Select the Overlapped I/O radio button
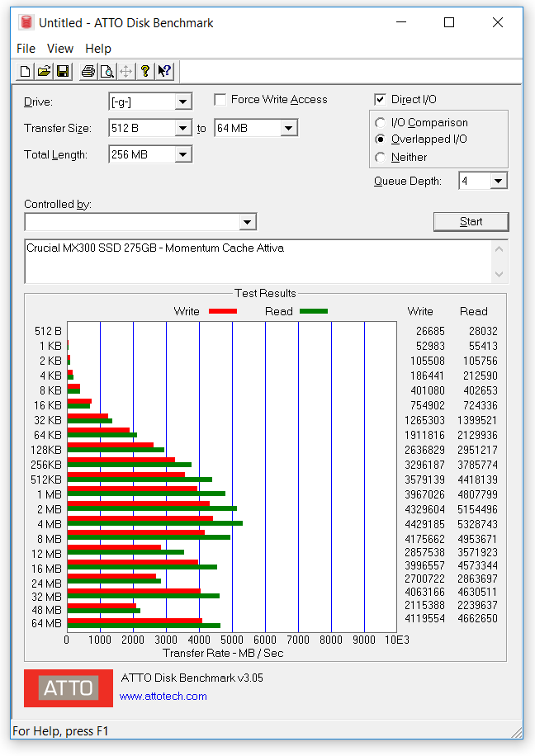 380,139
